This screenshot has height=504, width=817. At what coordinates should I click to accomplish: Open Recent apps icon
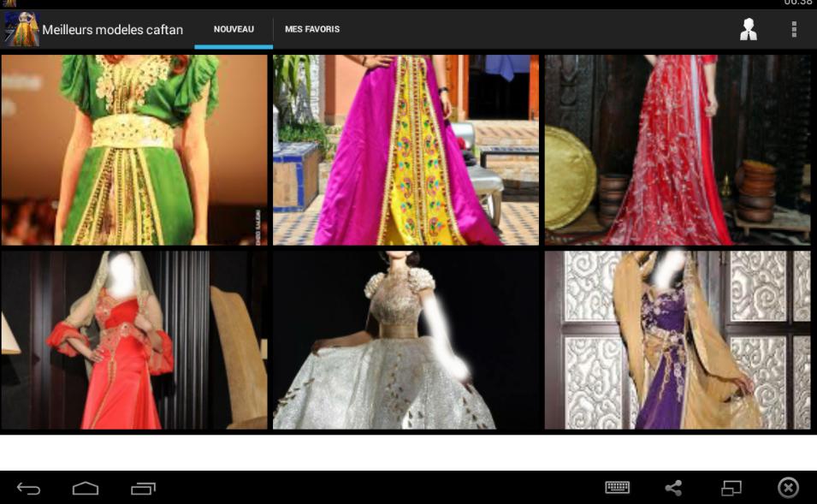pyautogui.click(x=143, y=486)
